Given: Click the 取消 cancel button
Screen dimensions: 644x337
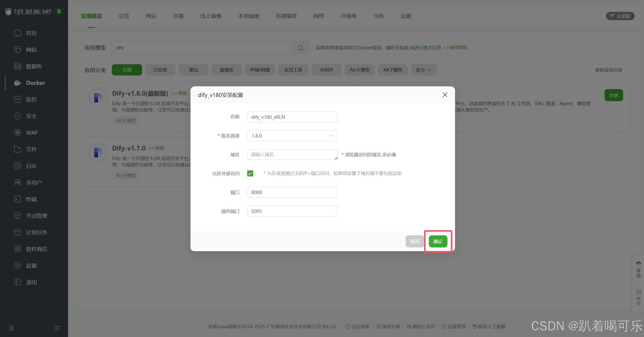Looking at the screenshot, I should point(415,241).
